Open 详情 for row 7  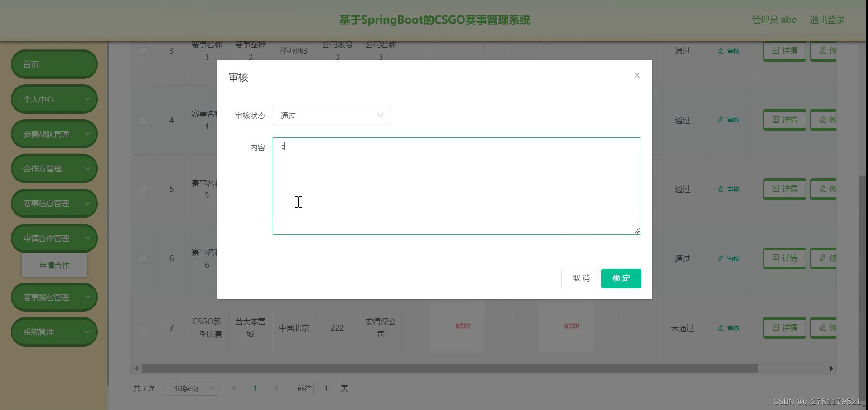(x=785, y=327)
